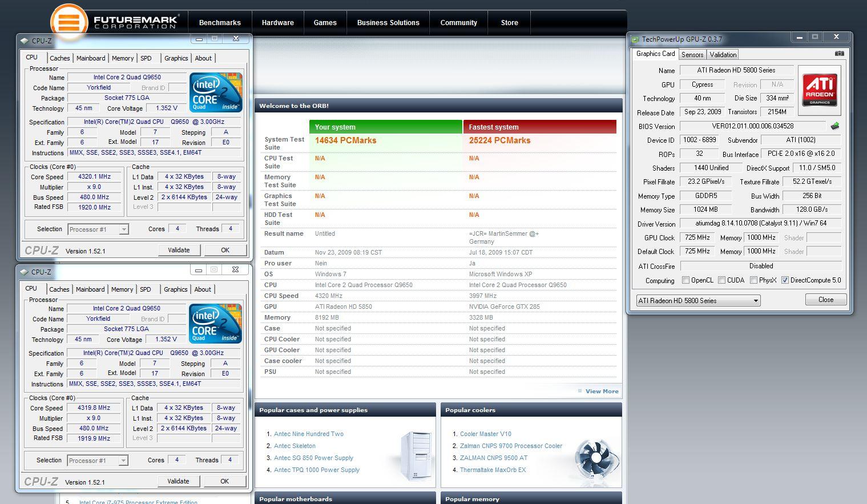Open the Antec TPQ 1000 Power Supply link

(317, 470)
